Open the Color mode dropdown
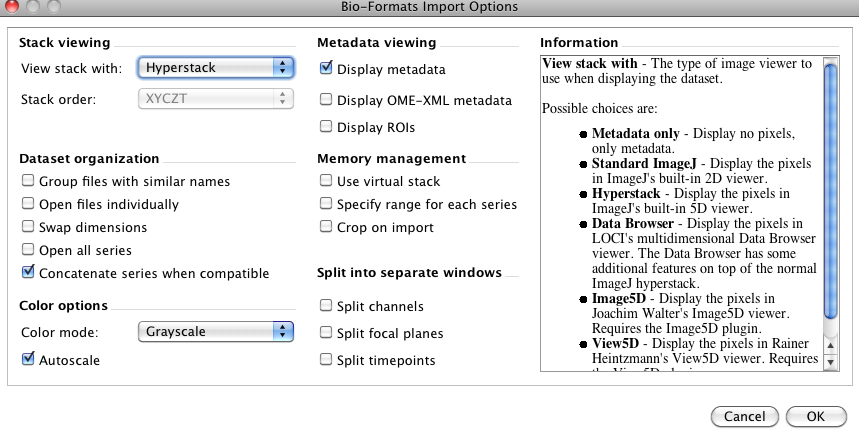The height and width of the screenshot is (434, 859). pyautogui.click(x=214, y=331)
